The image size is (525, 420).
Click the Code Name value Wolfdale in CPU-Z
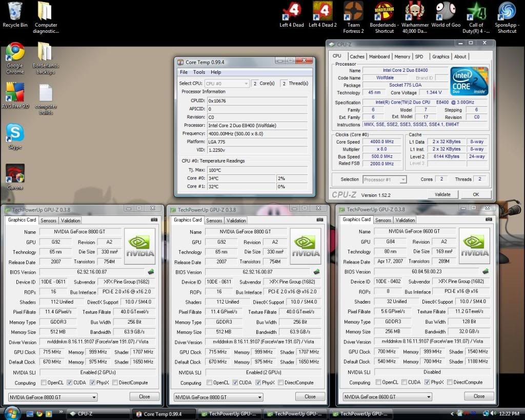385,78
